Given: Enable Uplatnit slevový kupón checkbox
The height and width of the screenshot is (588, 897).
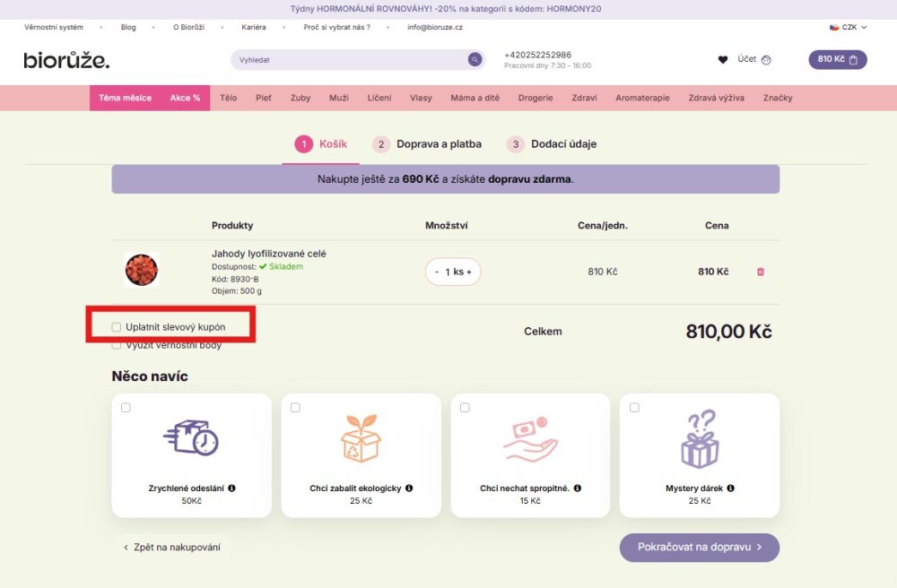Looking at the screenshot, I should coord(117,327).
